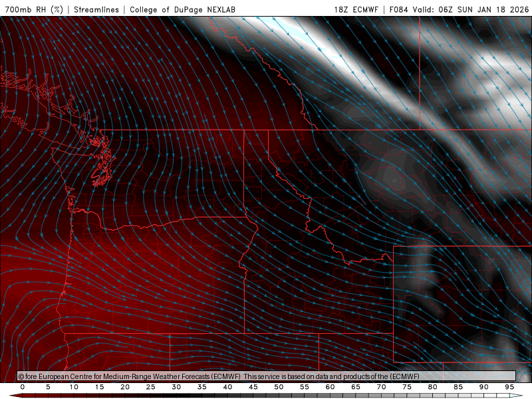Image resolution: width=532 pixels, height=399 pixels.
Task: Click the "Streamlines" label in header
Action: click(x=96, y=9)
